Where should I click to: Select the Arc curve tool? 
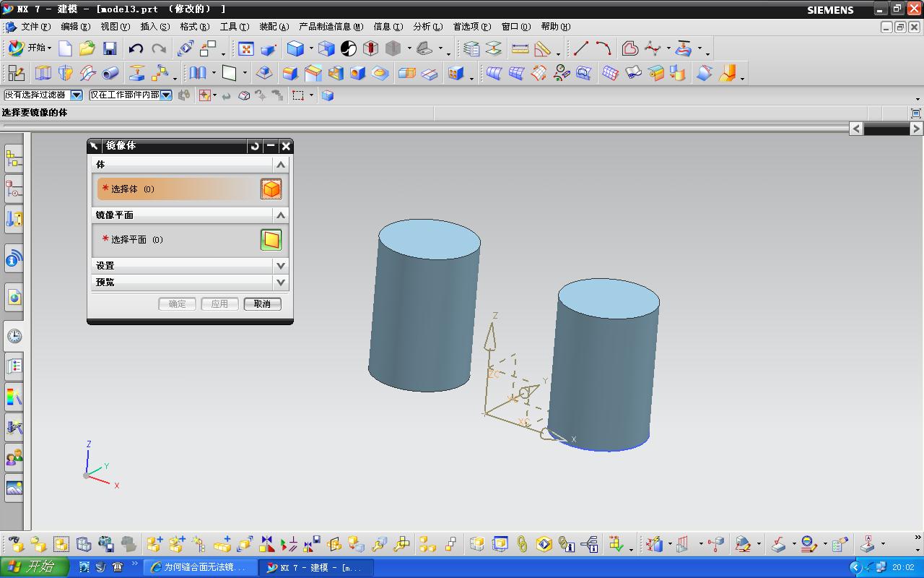click(x=603, y=48)
